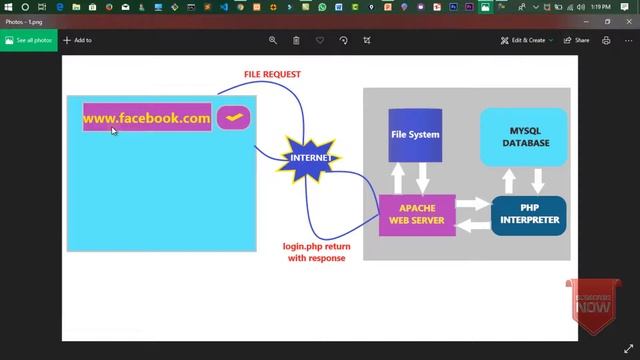Open Cortana search circle on taskbar
This screenshot has width=640, height=360.
click(25, 7)
